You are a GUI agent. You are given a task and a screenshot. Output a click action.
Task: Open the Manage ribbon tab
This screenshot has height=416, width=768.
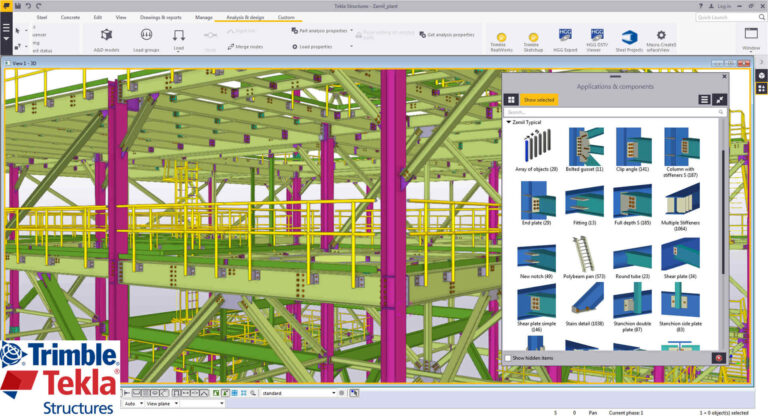click(x=204, y=17)
